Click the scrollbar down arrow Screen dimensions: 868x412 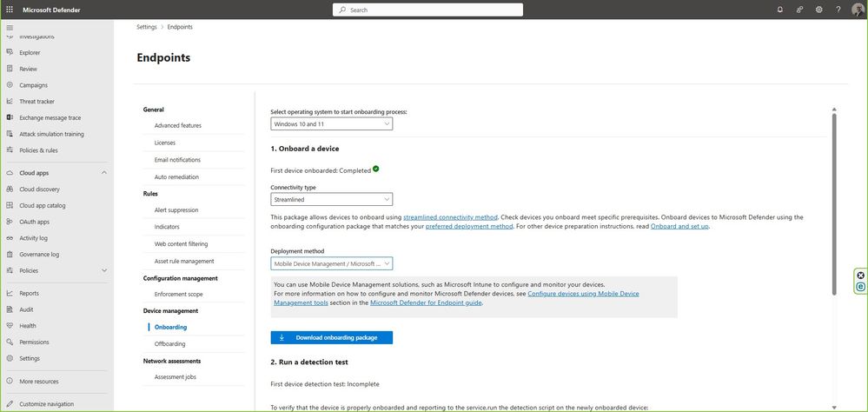833,408
